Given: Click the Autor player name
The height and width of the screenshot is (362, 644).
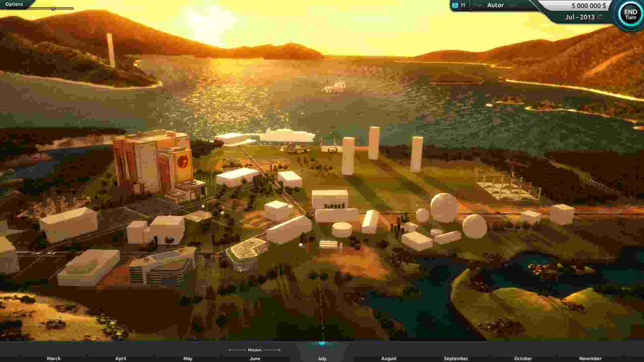Looking at the screenshot, I should pos(495,5).
